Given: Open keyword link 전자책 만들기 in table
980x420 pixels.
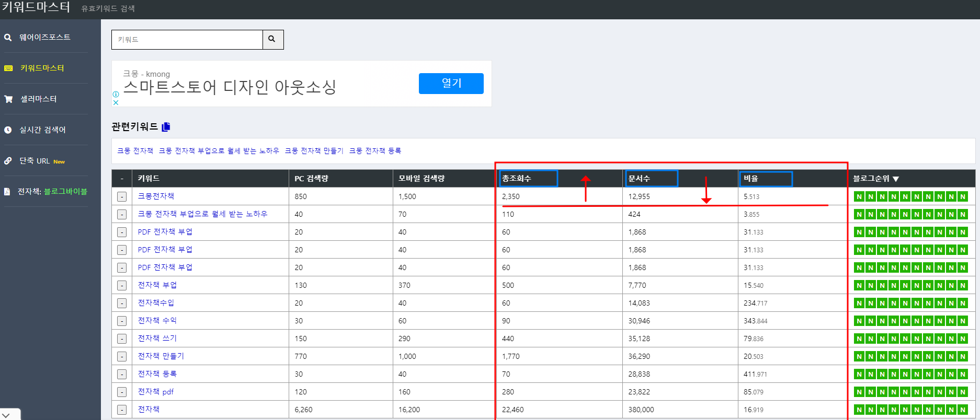Looking at the screenshot, I should 161,356.
